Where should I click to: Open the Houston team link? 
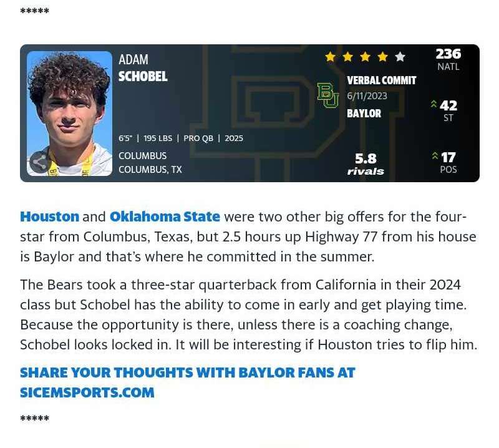click(50, 217)
